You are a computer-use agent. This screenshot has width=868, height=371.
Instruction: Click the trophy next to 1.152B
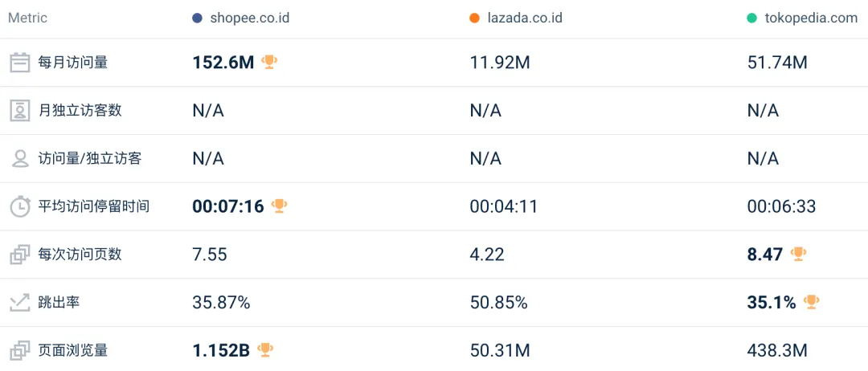(x=265, y=349)
